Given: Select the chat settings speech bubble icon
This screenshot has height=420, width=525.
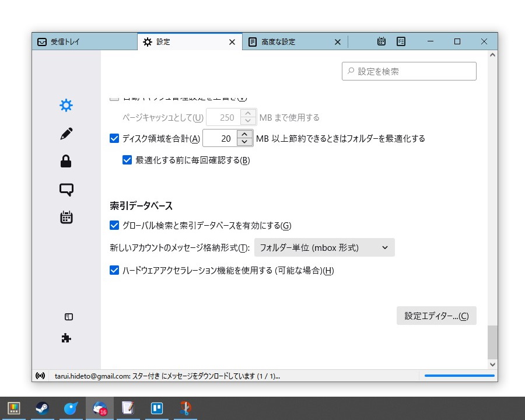Looking at the screenshot, I should point(66,189).
